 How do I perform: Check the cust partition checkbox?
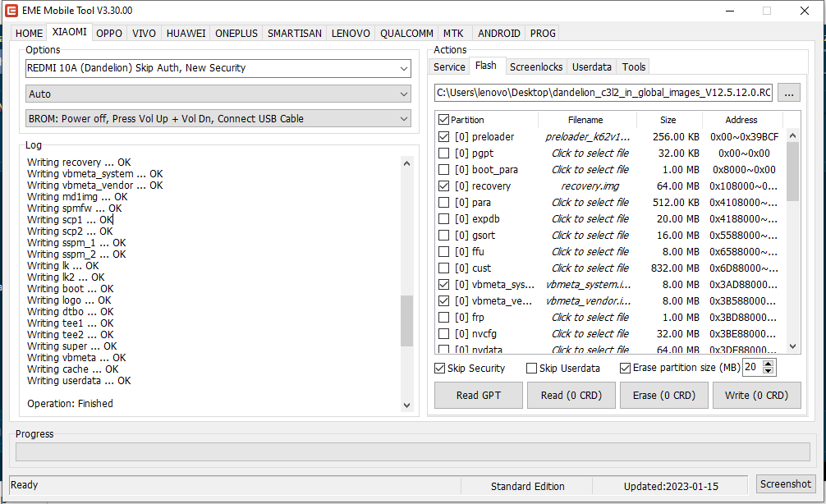click(443, 268)
